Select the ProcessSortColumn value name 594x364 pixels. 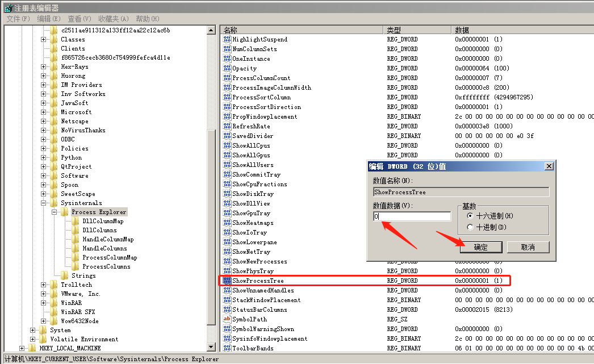261,97
